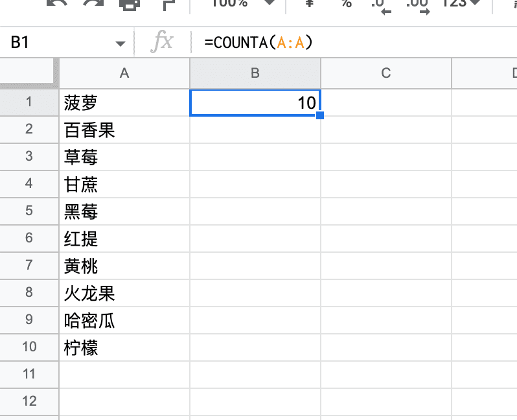Open the 123 number format dropdown
The image size is (517, 420).
pos(461,3)
